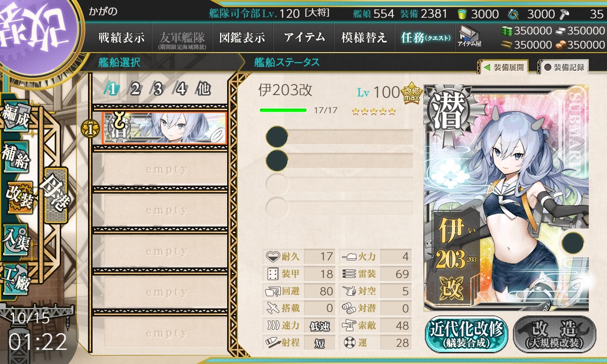Switch to the 他 other ships tab
The width and height of the screenshot is (607, 364).
tap(203, 89)
